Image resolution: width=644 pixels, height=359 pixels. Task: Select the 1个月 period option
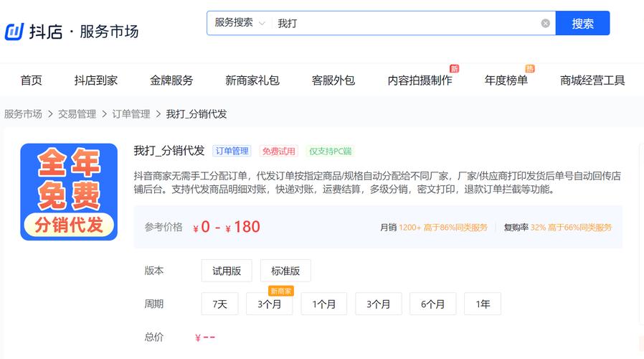tap(323, 304)
